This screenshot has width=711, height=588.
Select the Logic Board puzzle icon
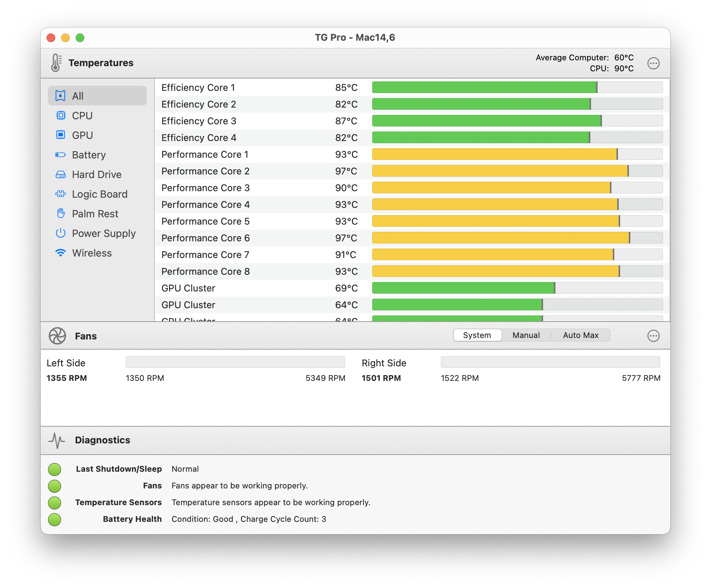60,194
